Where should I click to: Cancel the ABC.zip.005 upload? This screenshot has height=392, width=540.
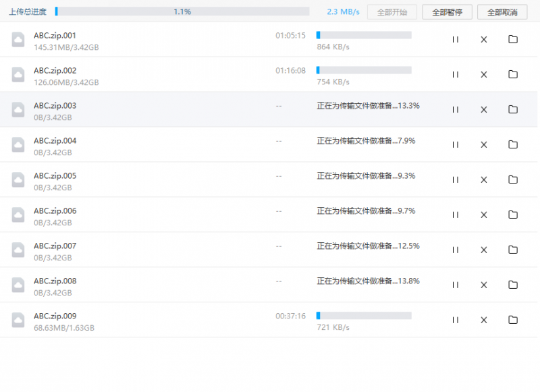[x=483, y=179]
